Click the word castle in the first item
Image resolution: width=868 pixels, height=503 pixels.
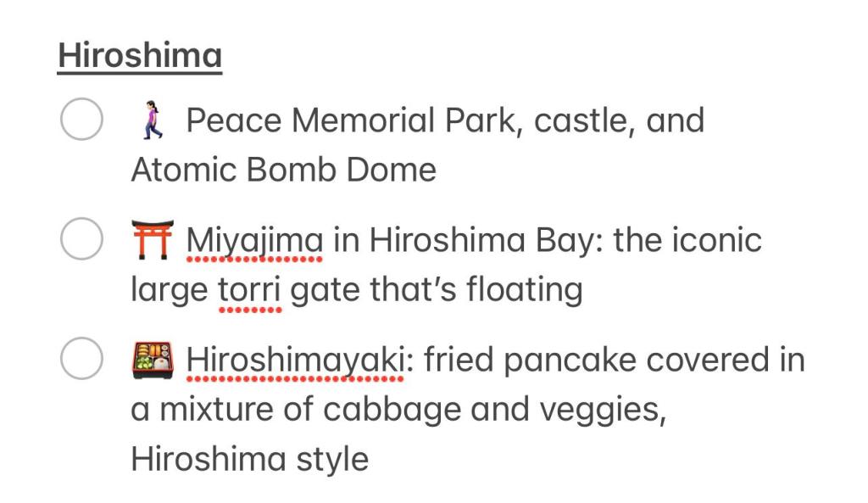[582, 120]
